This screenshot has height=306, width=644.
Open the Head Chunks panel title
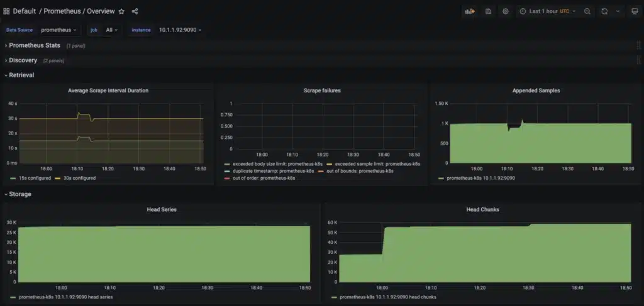(482, 210)
